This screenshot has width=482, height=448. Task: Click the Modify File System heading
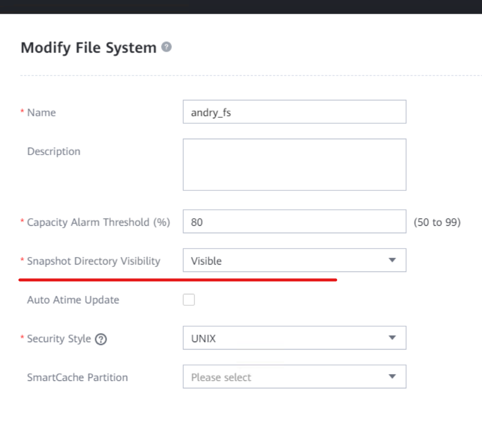click(x=88, y=48)
